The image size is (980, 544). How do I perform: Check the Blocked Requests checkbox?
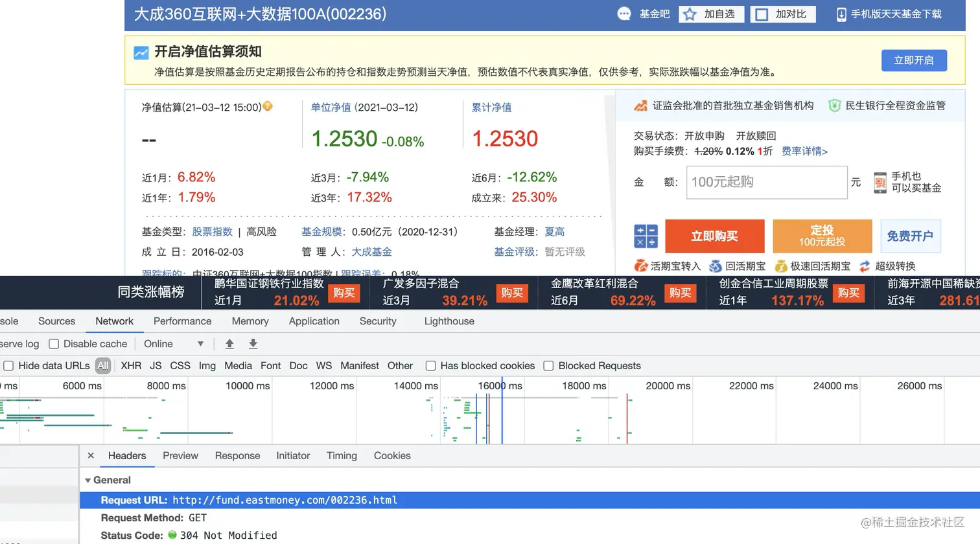[548, 366]
